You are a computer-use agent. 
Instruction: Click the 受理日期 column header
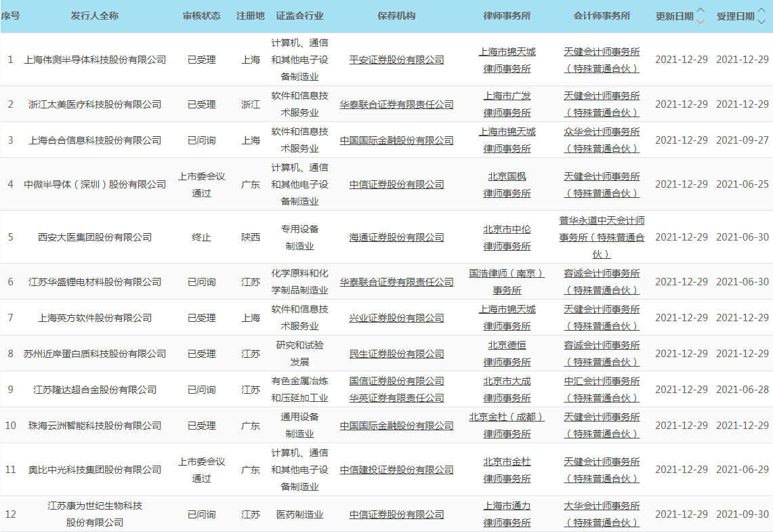735,16
